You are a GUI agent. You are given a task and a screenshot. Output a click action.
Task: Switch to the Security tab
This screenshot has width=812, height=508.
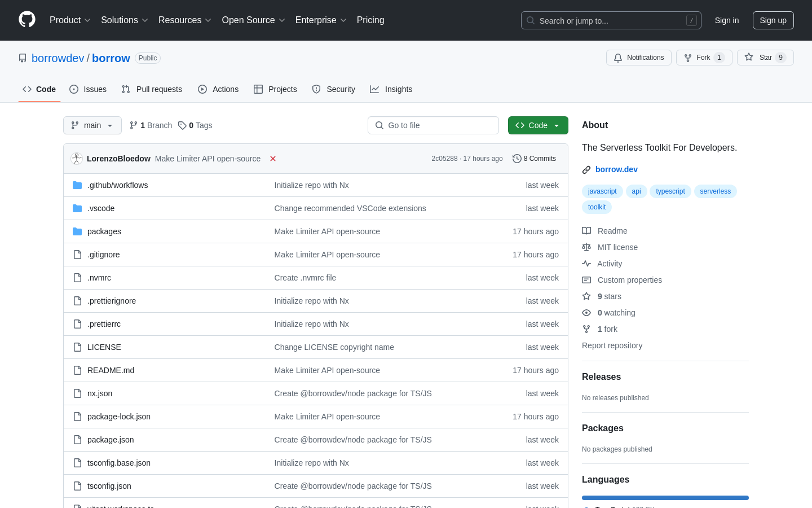[334, 89]
